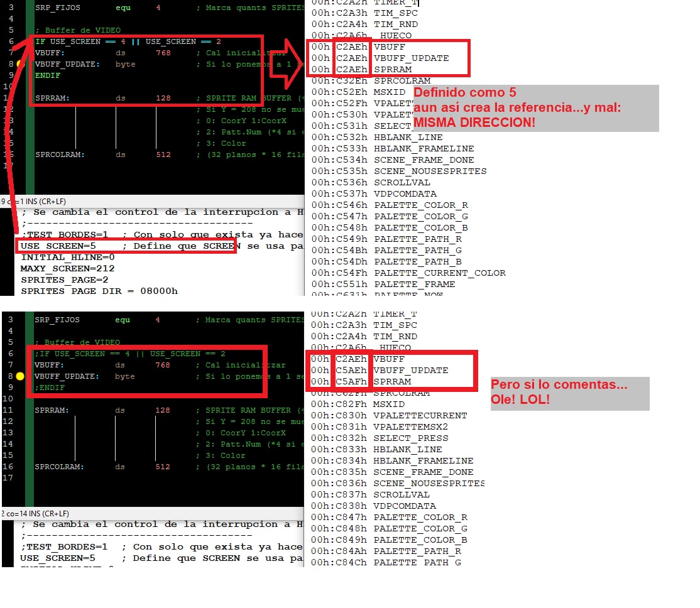Viewport: 700px width, 608px height.
Task: Select symbol row C551h PALETTE_FRAME
Action: [383, 284]
